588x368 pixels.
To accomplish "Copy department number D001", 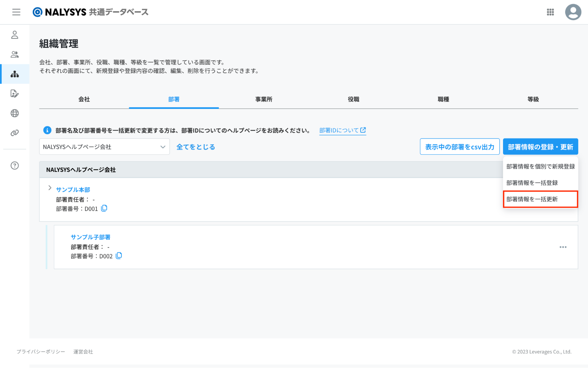I will tap(104, 208).
